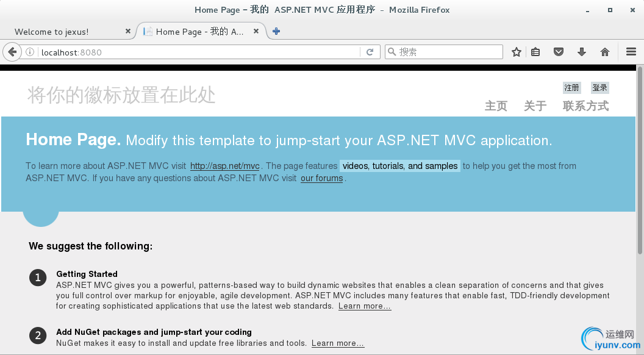
Task: Open the downloads arrow
Action: pyautogui.click(x=582, y=52)
